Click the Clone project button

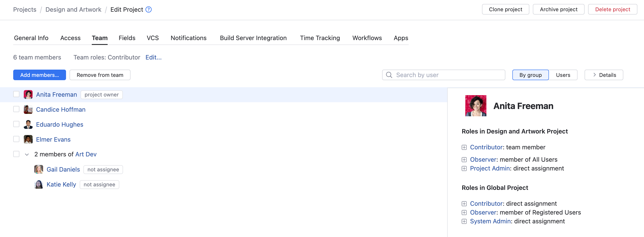click(505, 9)
